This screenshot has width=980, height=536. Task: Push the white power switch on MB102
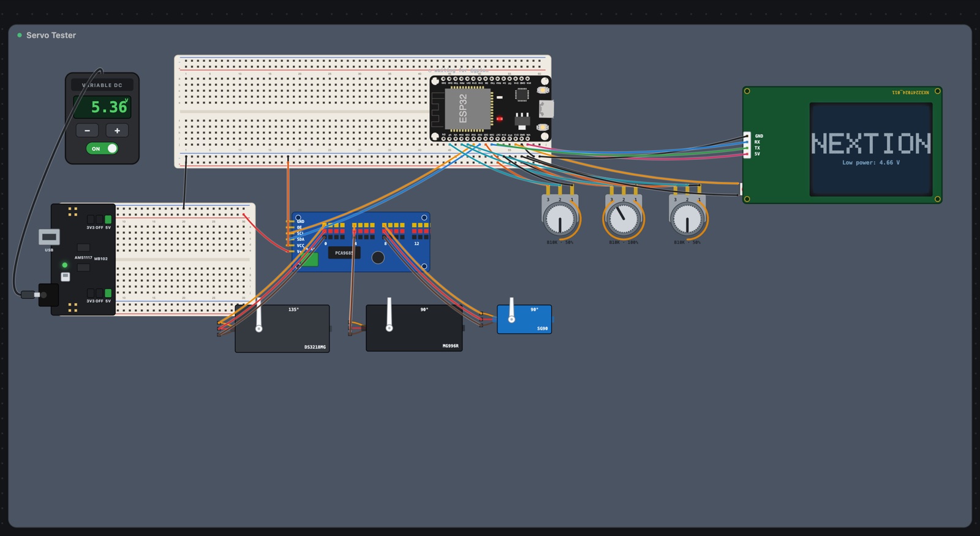pyautogui.click(x=66, y=277)
